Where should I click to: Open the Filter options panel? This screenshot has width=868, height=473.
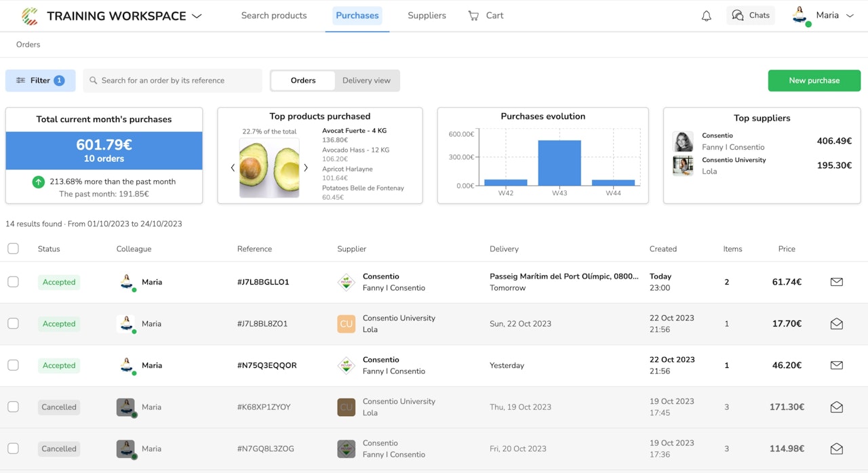coord(40,81)
